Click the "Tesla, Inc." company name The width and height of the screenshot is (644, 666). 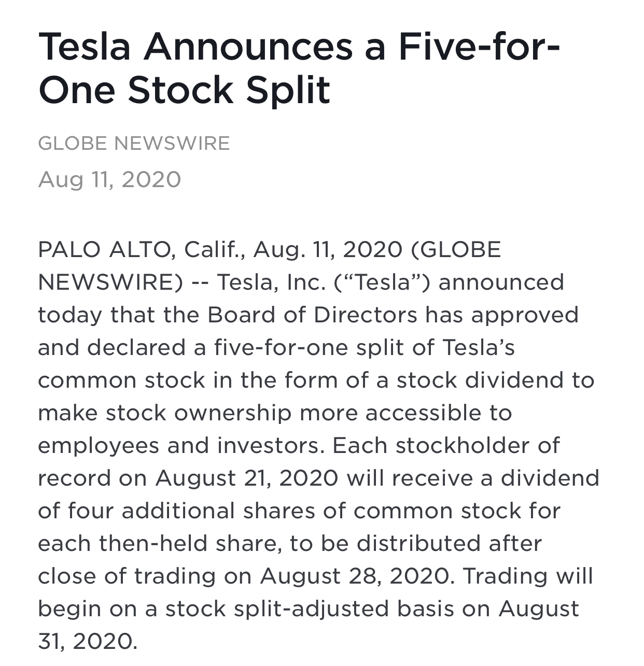tap(271, 282)
